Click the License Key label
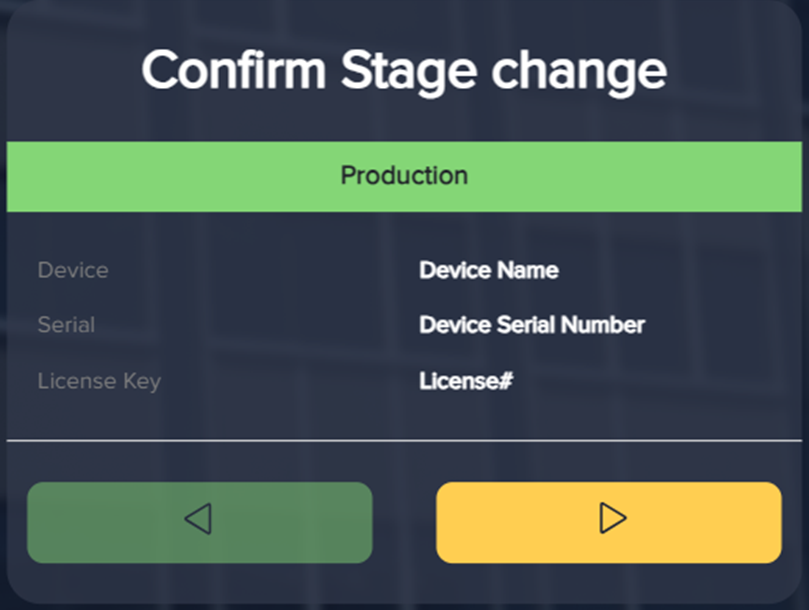This screenshot has height=610, width=809. pyautogui.click(x=98, y=381)
